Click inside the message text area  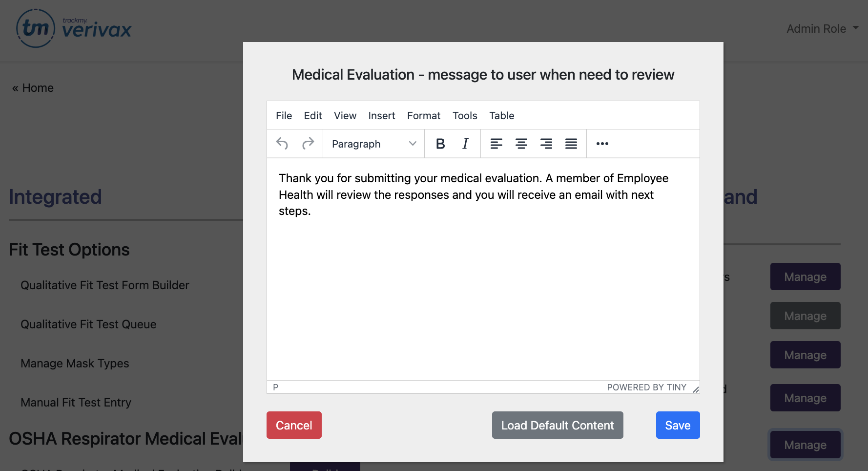[482, 283]
